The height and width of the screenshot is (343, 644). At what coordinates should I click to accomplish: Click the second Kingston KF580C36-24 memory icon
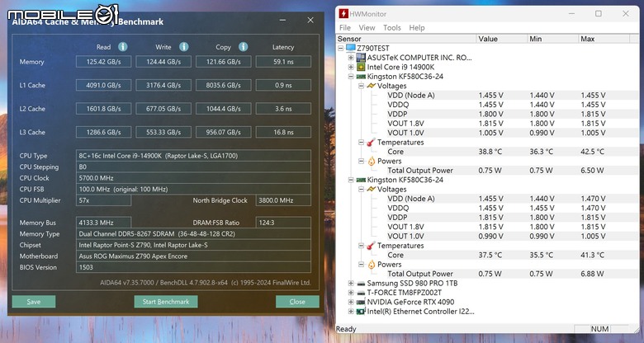tap(361, 180)
